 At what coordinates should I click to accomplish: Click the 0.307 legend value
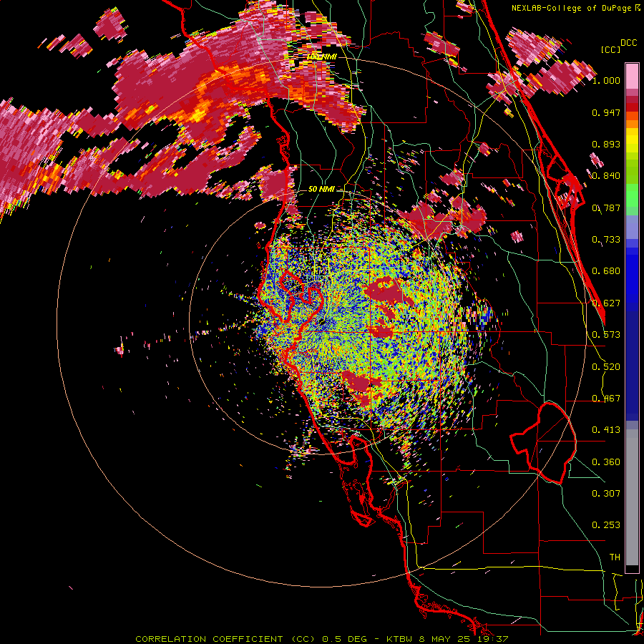tap(606, 494)
